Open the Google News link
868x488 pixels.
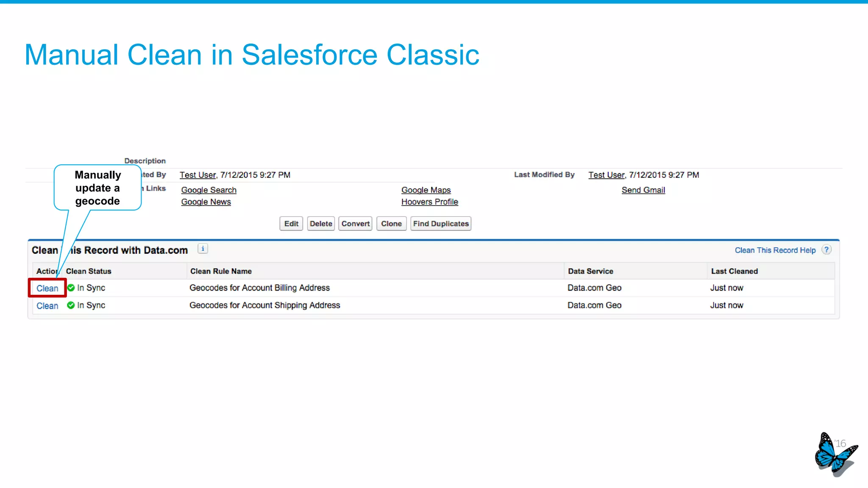206,202
